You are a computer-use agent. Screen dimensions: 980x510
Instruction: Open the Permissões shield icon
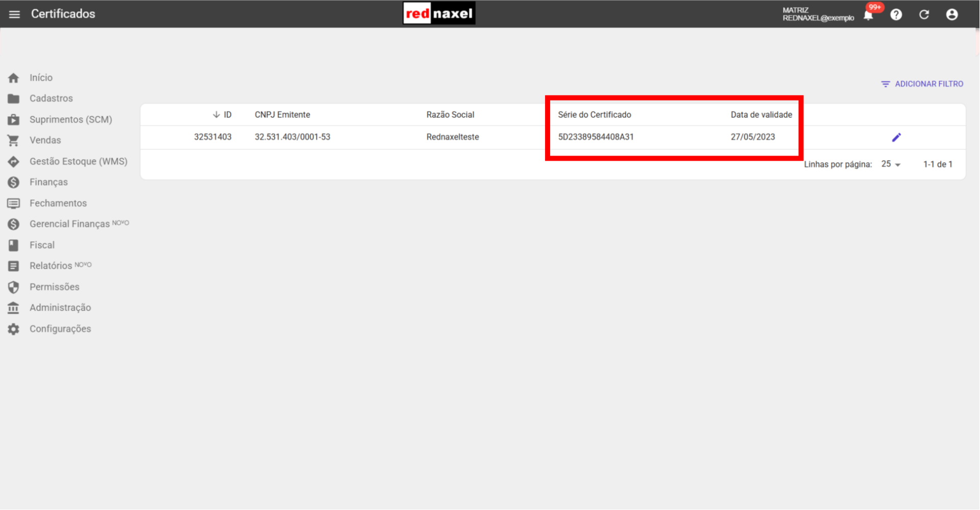[13, 287]
